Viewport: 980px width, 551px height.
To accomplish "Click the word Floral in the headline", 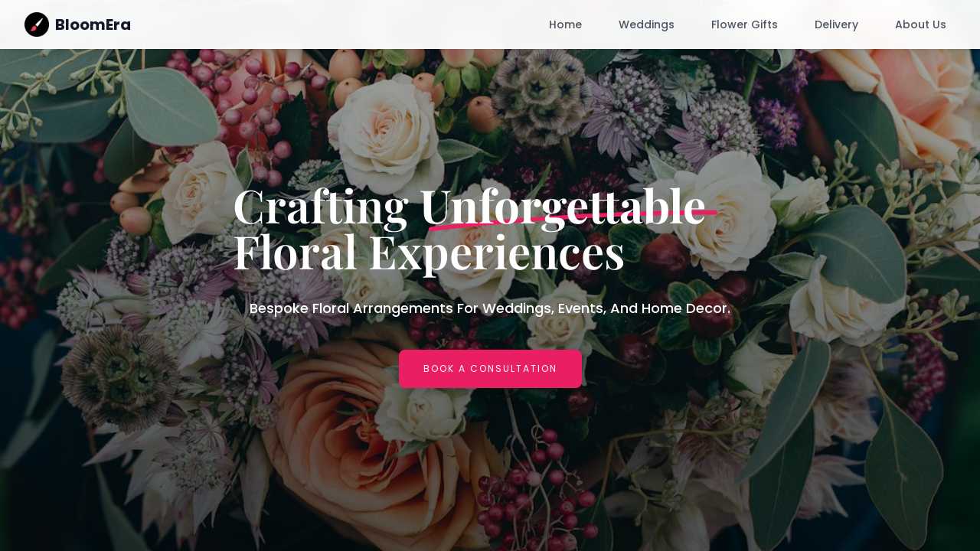I will pyautogui.click(x=295, y=252).
